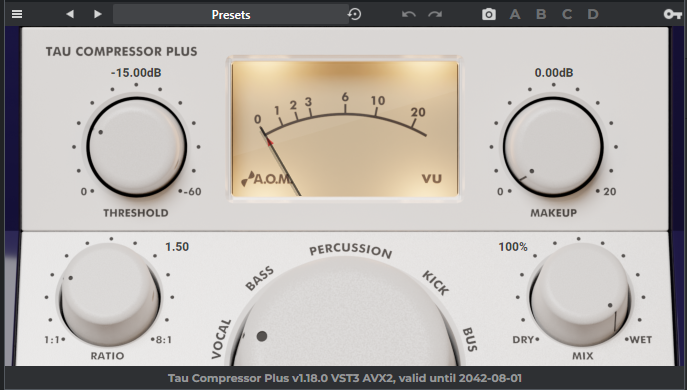Click the A.O.M. logo on meter

pos(266,179)
